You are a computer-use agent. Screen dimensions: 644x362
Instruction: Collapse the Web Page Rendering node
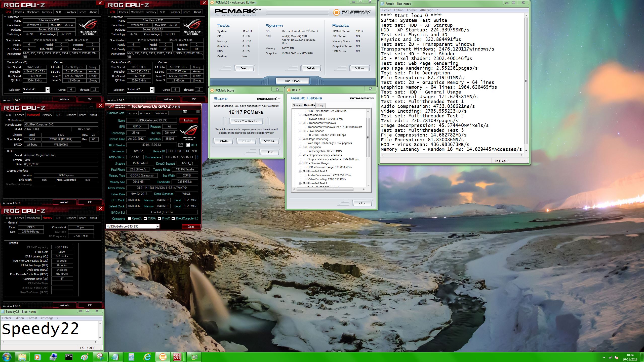pos(300,139)
